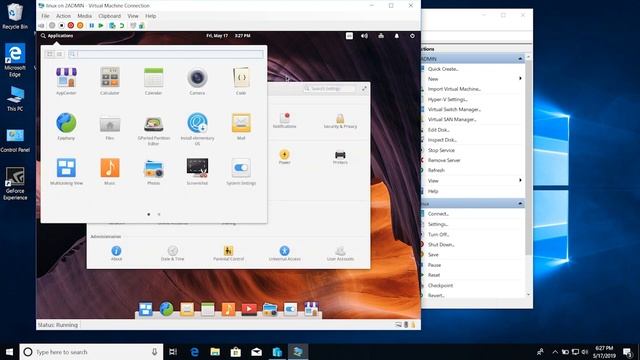Screen dimensions: 640x360
Task: Open Multitasking View app
Action: (x=66, y=172)
